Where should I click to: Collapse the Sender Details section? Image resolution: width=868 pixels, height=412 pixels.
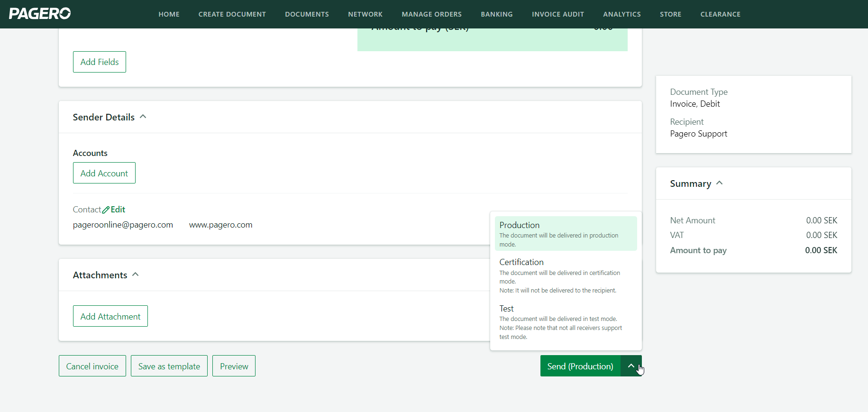point(143,117)
